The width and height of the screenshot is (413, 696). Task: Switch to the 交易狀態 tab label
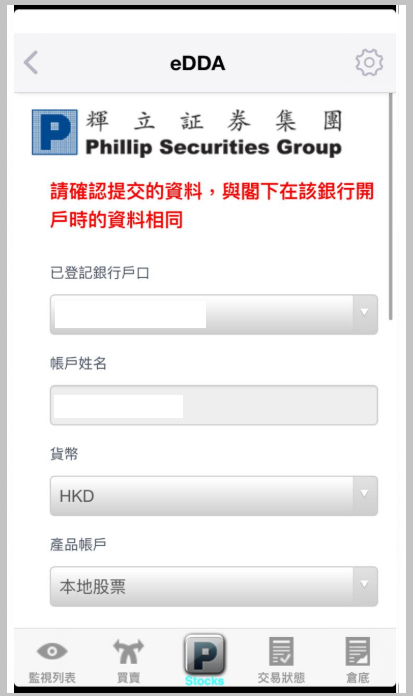281,678
